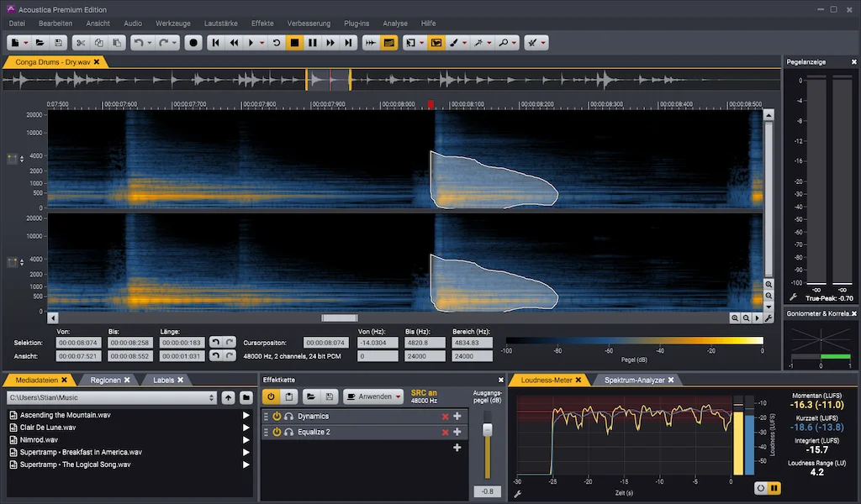This screenshot has width=861, height=504.
Task: Click the Pause button in main toolbar
Action: (x=313, y=43)
